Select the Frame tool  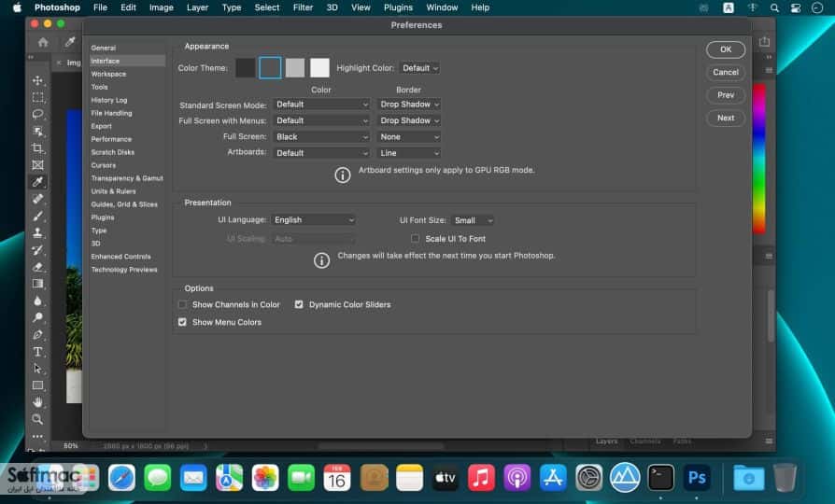[x=37, y=165]
